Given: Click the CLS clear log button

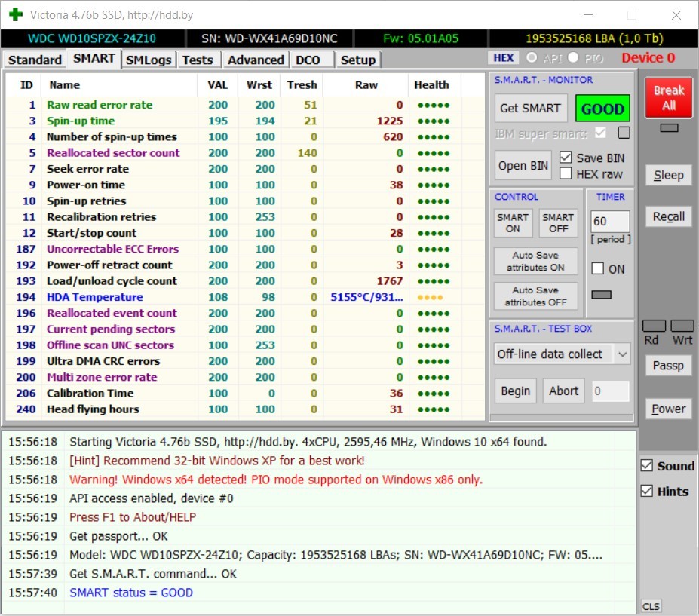Looking at the screenshot, I should coord(651,606).
